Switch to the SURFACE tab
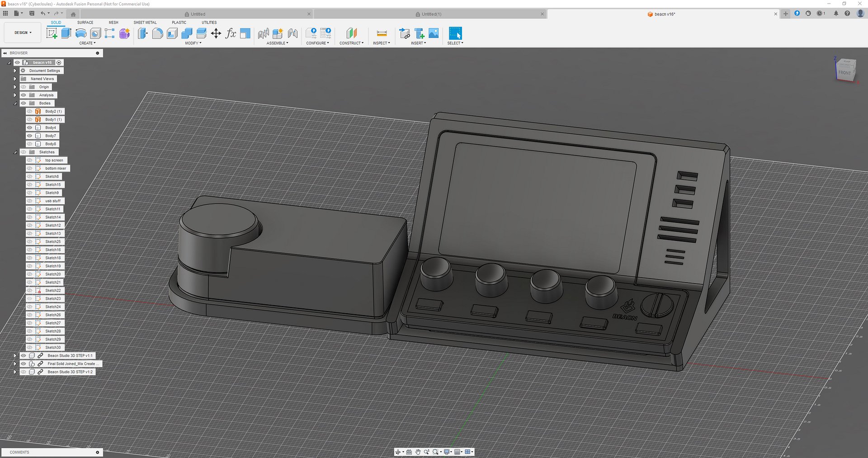Screen dimensions: 868x458 pyautogui.click(x=85, y=22)
